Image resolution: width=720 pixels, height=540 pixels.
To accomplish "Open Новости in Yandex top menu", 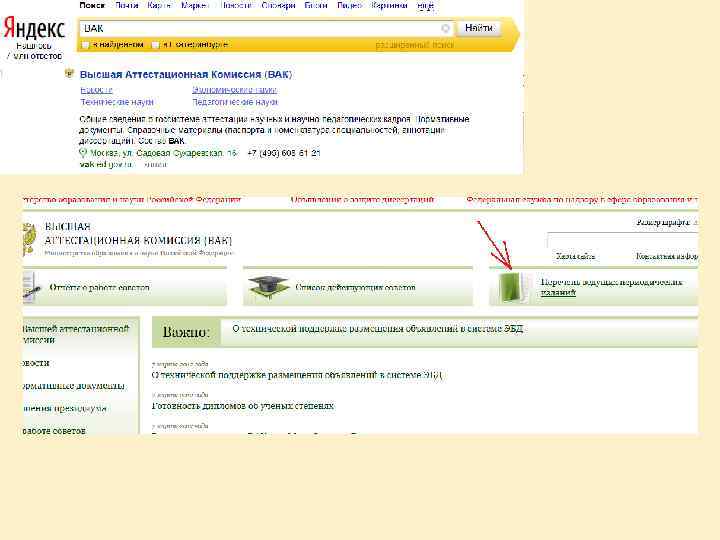I will [x=236, y=6].
